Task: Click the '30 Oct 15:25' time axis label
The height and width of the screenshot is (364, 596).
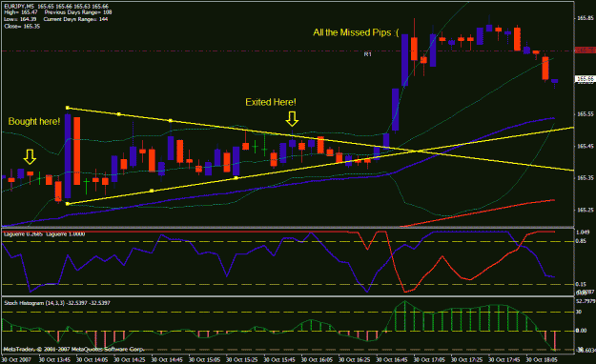Action: coord(242,359)
